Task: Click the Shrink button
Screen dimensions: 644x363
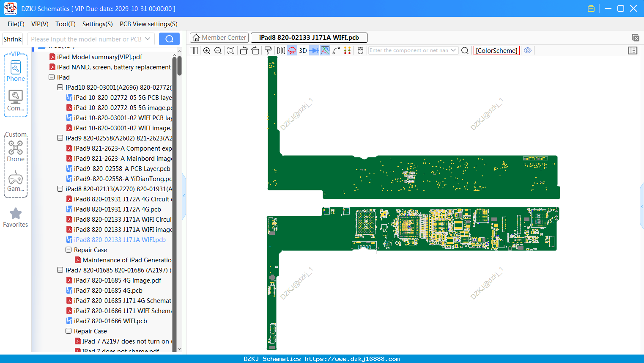Action: click(13, 39)
